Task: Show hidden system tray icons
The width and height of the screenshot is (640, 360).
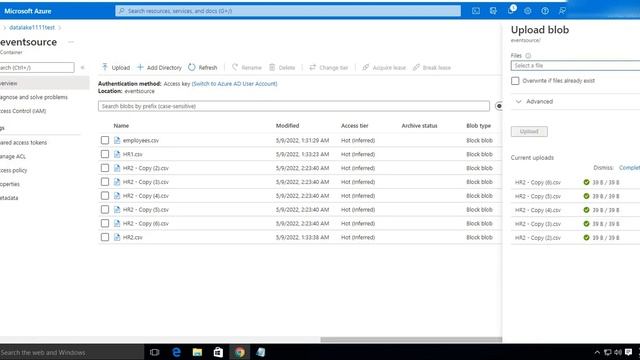Action: pos(597,352)
